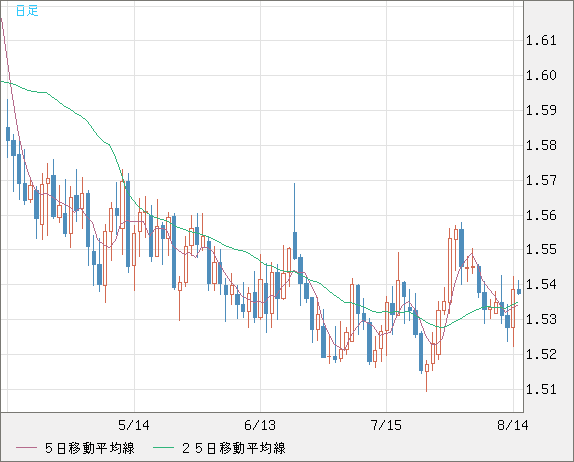Click the 5/14 date axis label

tap(134, 425)
